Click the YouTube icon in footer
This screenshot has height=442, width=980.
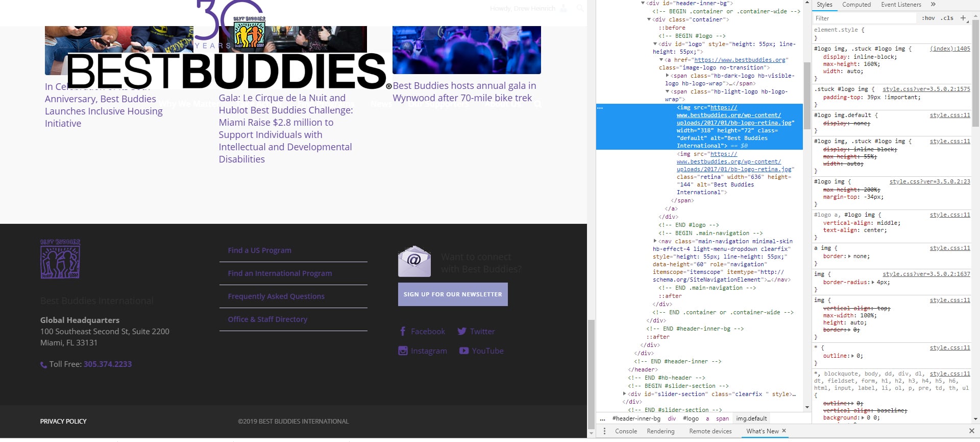[x=463, y=351]
